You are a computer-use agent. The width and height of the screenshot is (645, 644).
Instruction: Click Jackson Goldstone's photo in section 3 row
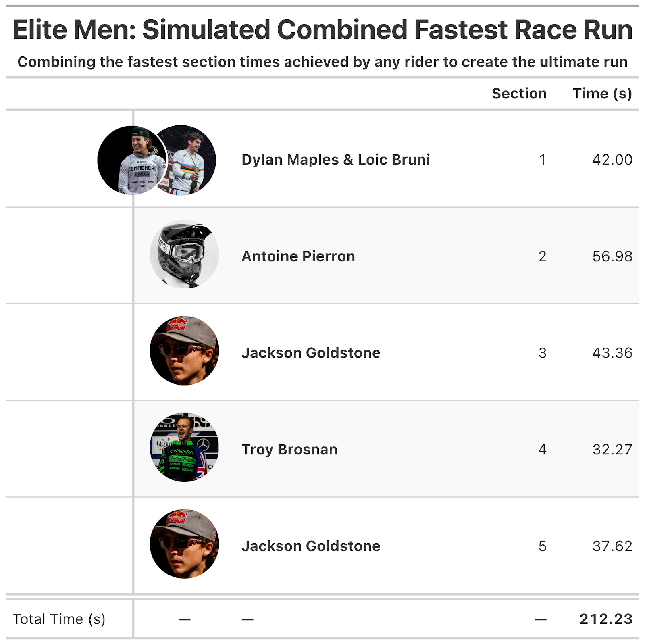tap(184, 351)
